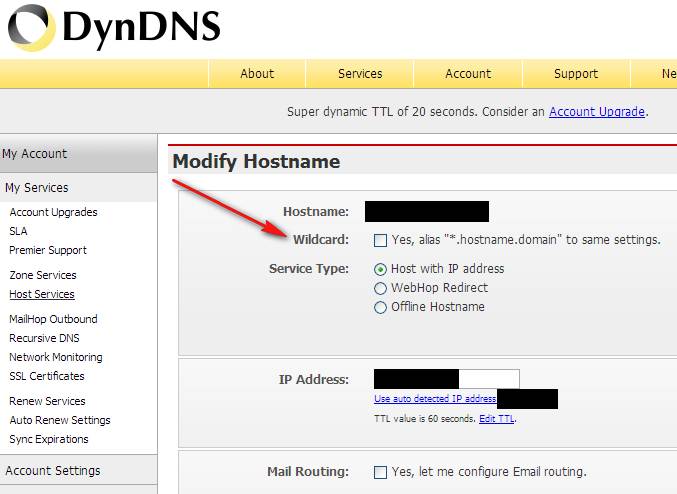Click the Service Type label
677x494 pixels.
click(309, 269)
